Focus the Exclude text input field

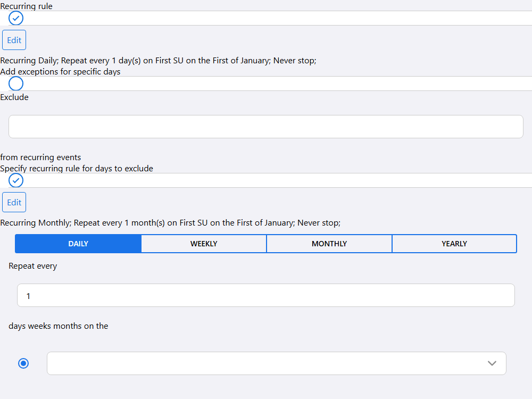pyautogui.click(x=266, y=127)
